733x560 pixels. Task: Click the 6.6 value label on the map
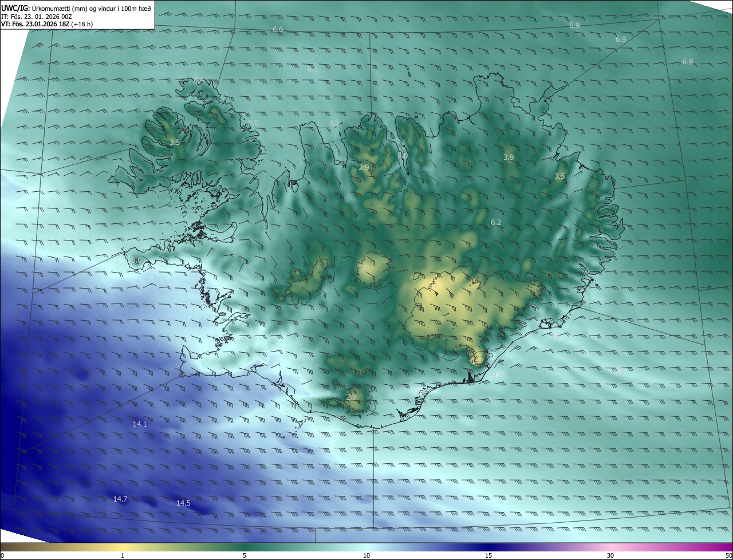tap(278, 29)
